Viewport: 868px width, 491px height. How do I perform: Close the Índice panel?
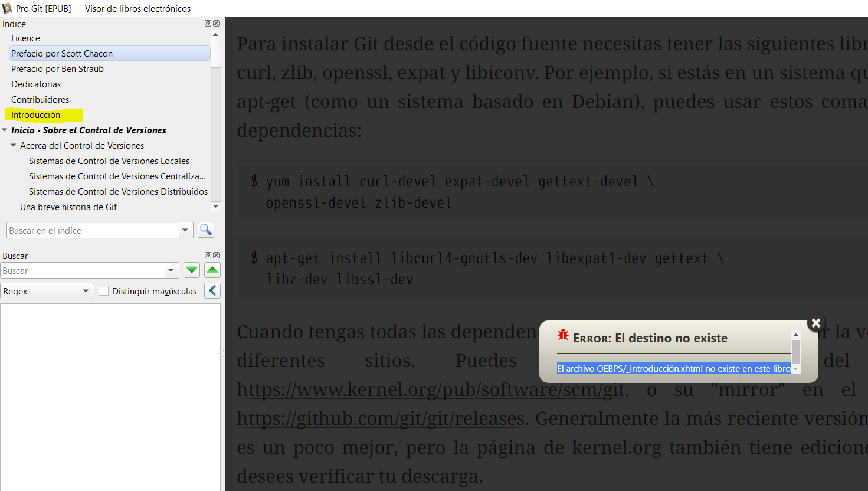click(217, 24)
